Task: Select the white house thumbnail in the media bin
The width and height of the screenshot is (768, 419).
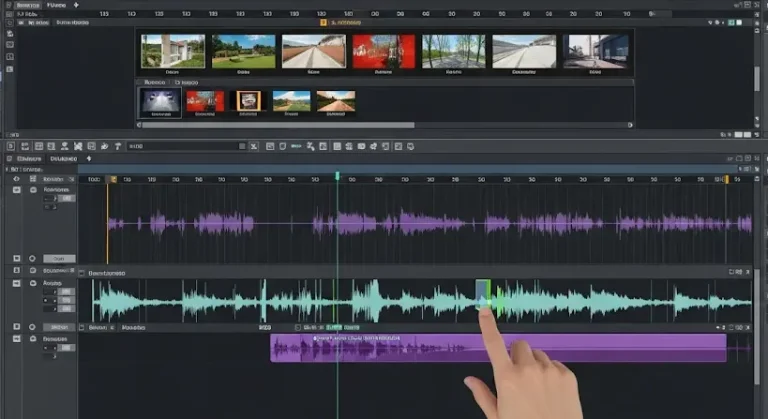Action: (x=173, y=51)
